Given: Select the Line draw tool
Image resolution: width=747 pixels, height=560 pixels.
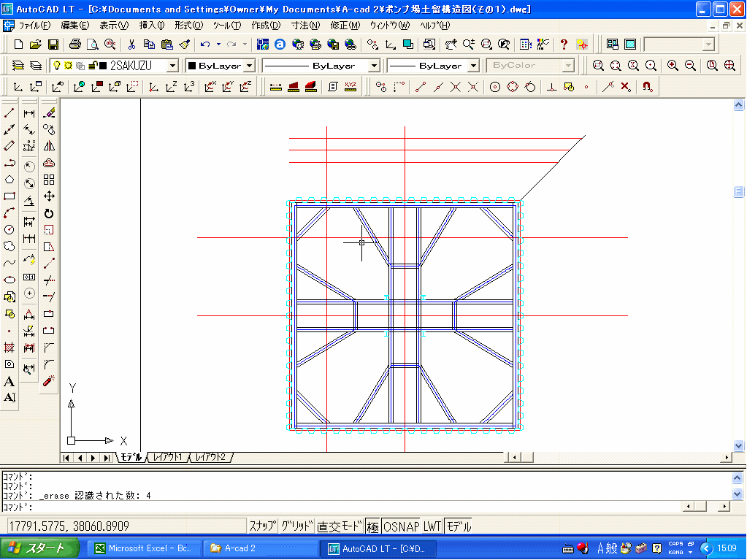Looking at the screenshot, I should coord(9,113).
